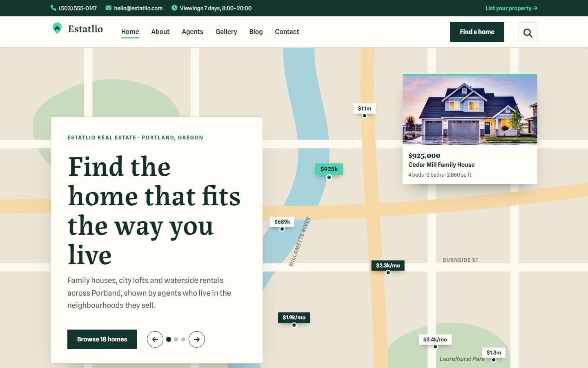Select the second slider dot
This screenshot has width=588, height=368.
(176, 339)
